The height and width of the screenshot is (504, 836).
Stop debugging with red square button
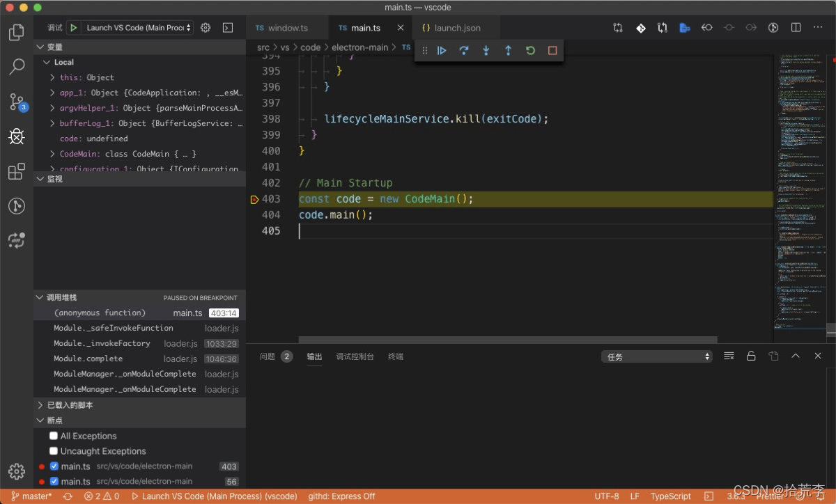tap(552, 51)
